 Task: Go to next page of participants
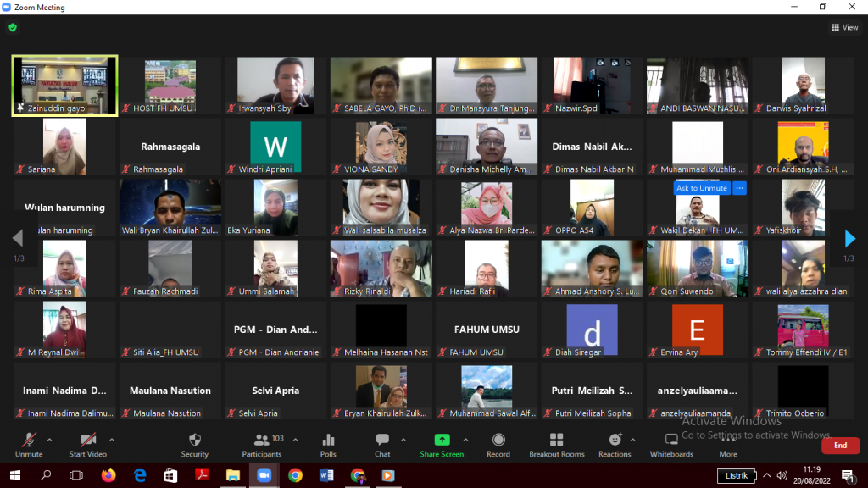[850, 239]
